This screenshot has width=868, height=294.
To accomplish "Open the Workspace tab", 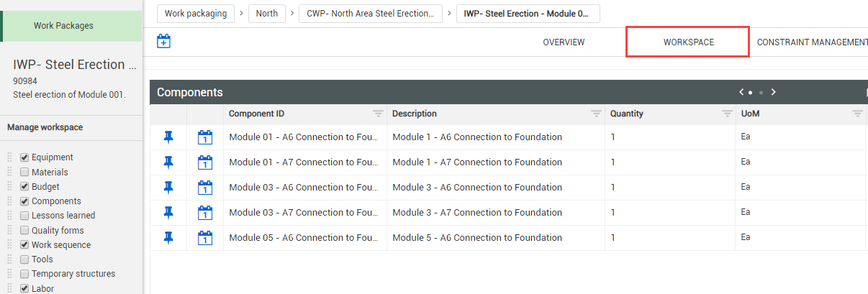I will coord(688,42).
